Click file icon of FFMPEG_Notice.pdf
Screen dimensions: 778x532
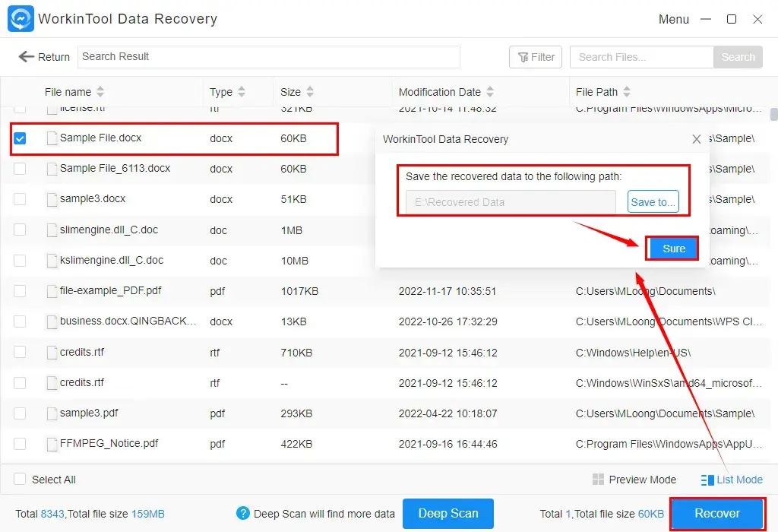coord(52,444)
